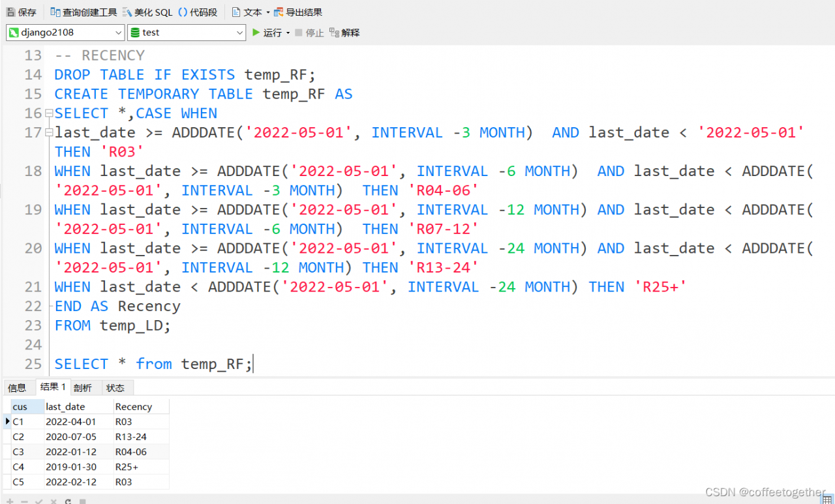Click the 'SELECT * from temp_RF;' line
Viewport: 835px width, 504px height.
(x=153, y=364)
